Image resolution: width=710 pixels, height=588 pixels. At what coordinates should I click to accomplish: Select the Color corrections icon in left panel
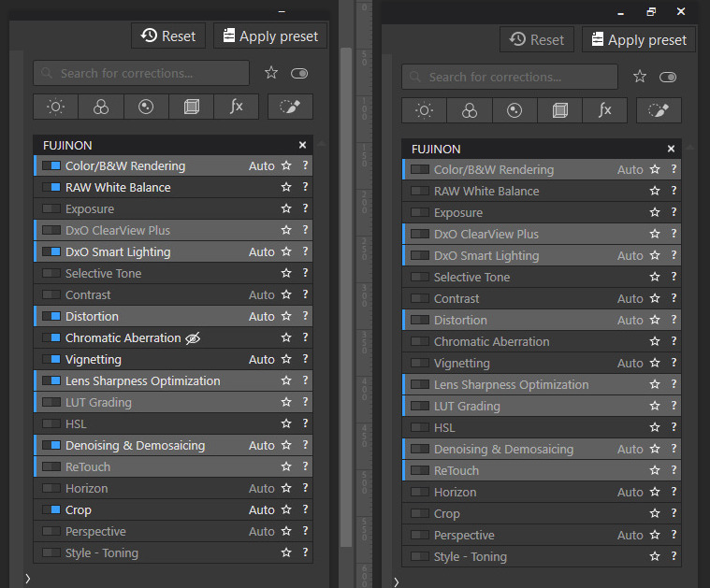point(101,108)
